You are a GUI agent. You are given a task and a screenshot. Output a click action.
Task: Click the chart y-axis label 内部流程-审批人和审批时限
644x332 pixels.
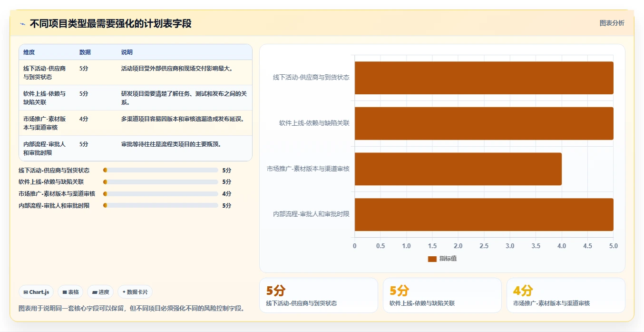pyautogui.click(x=311, y=214)
